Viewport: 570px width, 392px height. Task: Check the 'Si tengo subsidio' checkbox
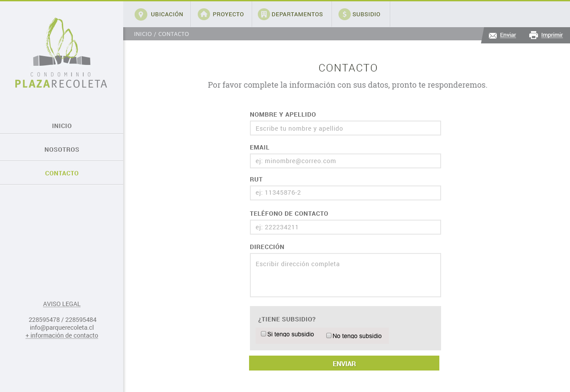pyautogui.click(x=264, y=334)
